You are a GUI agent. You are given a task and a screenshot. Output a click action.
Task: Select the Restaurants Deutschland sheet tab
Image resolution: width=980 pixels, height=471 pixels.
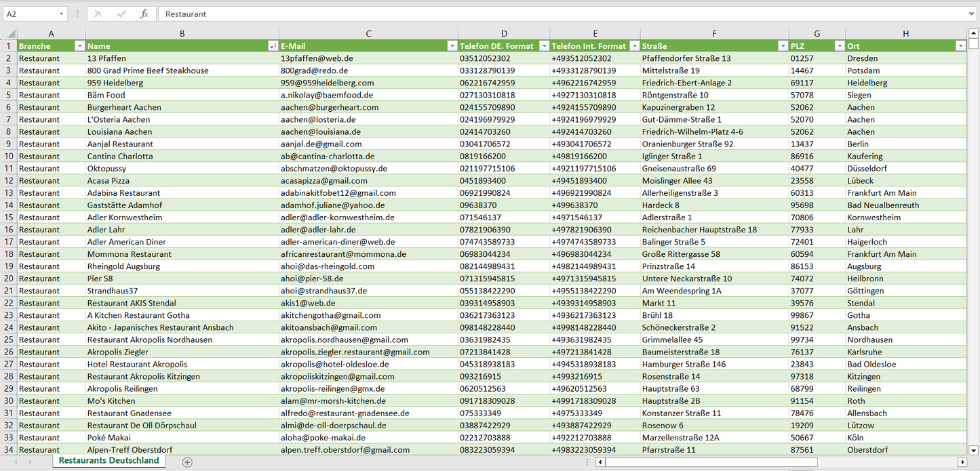point(109,461)
